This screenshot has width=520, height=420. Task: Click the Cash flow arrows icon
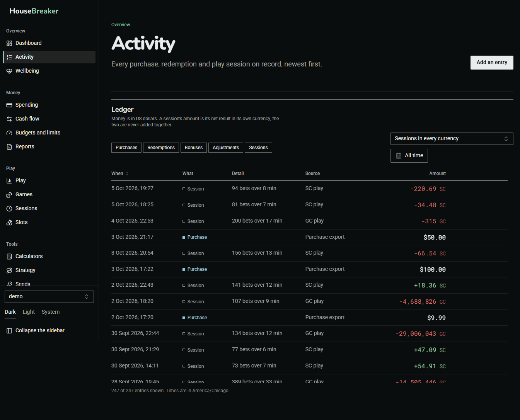pos(9,119)
